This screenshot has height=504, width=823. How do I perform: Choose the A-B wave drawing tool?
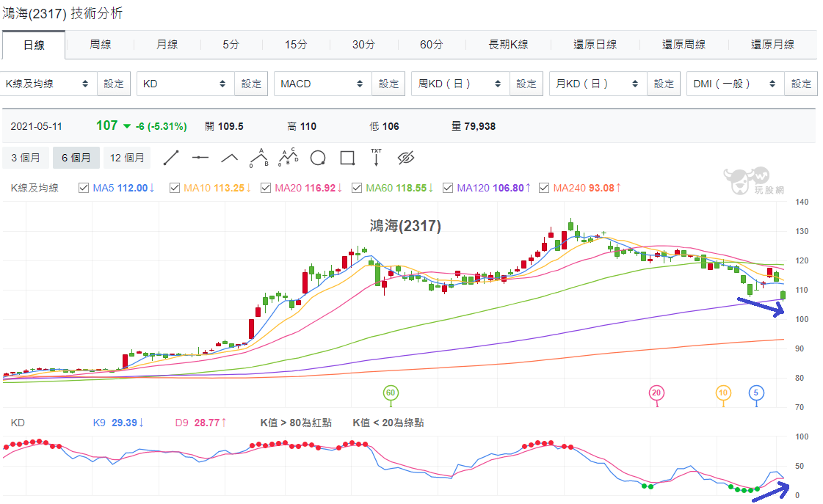click(x=259, y=157)
